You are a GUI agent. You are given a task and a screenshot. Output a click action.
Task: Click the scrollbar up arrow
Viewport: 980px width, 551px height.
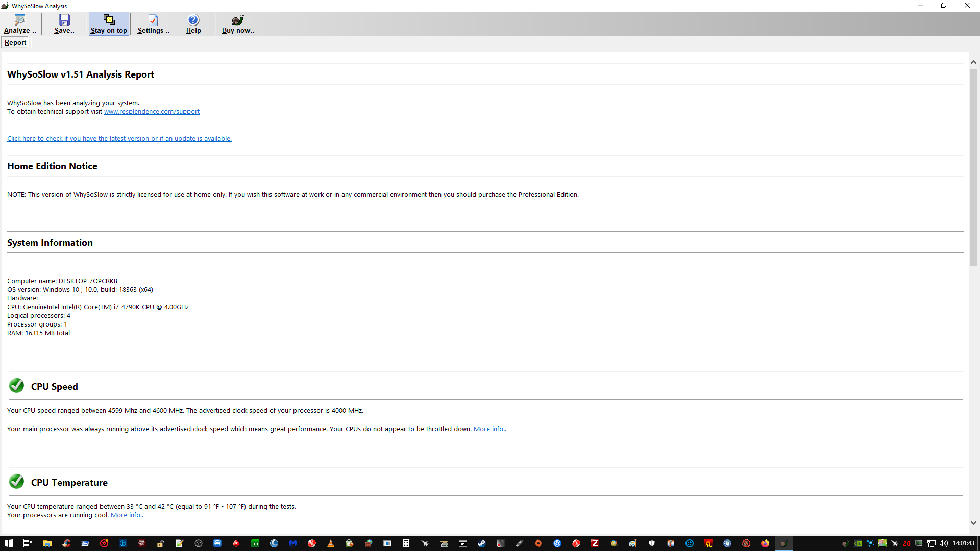(x=973, y=62)
